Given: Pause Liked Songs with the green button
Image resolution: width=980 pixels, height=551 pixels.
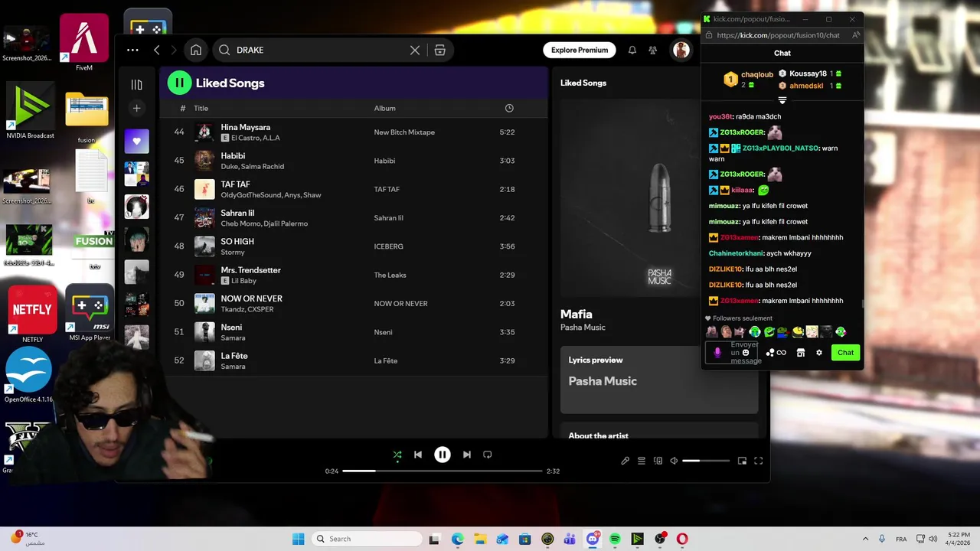Looking at the screenshot, I should point(179,83).
